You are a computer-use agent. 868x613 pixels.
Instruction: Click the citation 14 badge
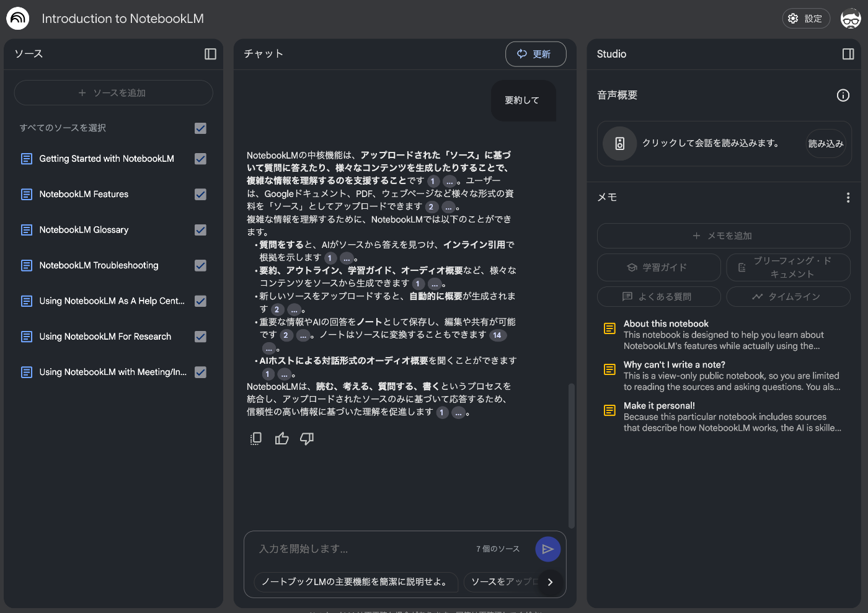pyautogui.click(x=498, y=335)
